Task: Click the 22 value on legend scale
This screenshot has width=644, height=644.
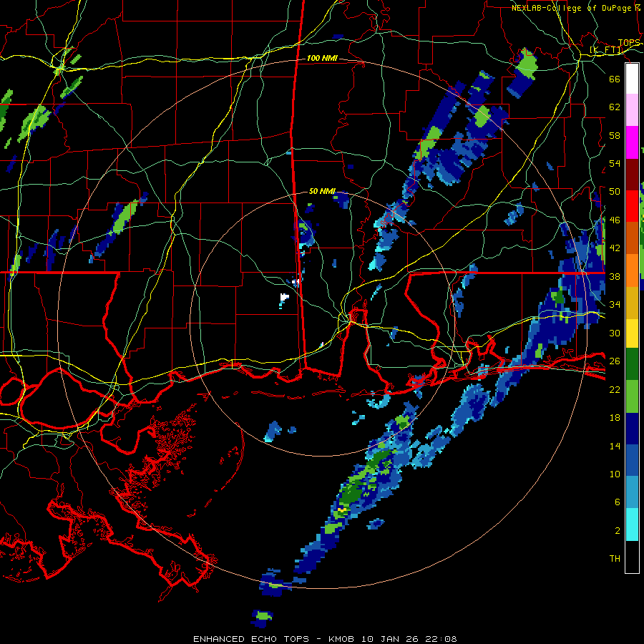Action: [x=615, y=389]
